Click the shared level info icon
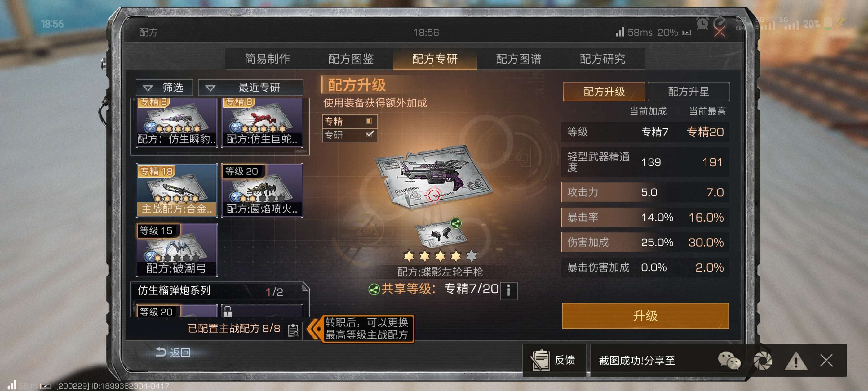Screen dimensions: 868x391 click(508, 290)
